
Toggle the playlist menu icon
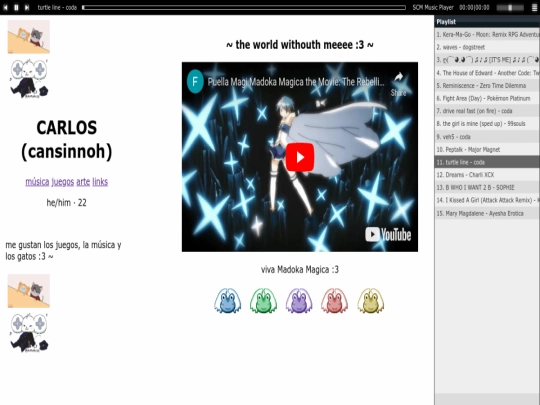[534, 8]
